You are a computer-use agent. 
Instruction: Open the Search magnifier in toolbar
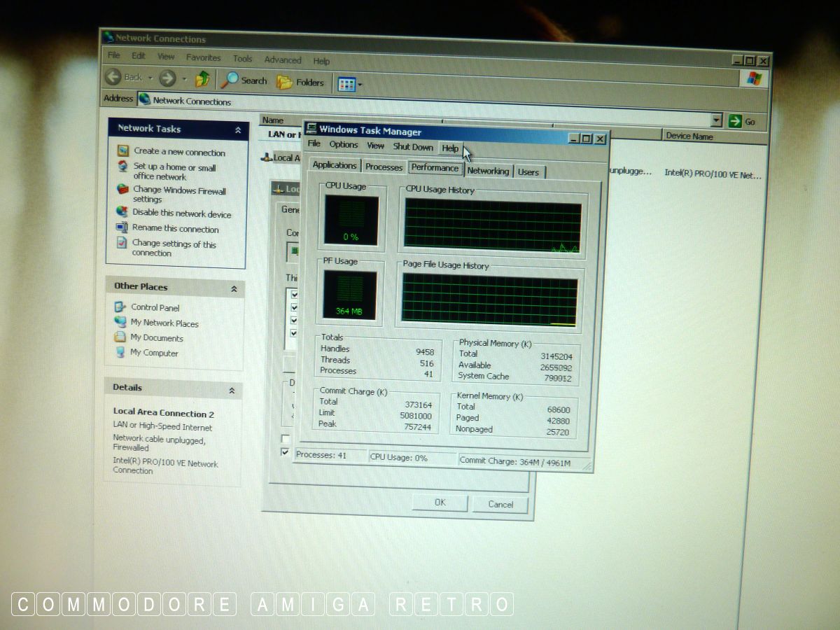click(x=230, y=80)
